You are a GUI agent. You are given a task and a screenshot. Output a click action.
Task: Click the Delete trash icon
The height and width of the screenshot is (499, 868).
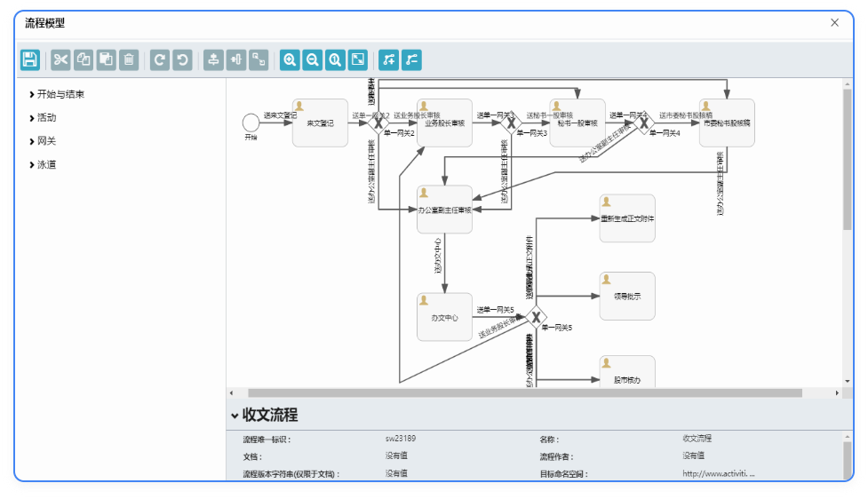129,59
